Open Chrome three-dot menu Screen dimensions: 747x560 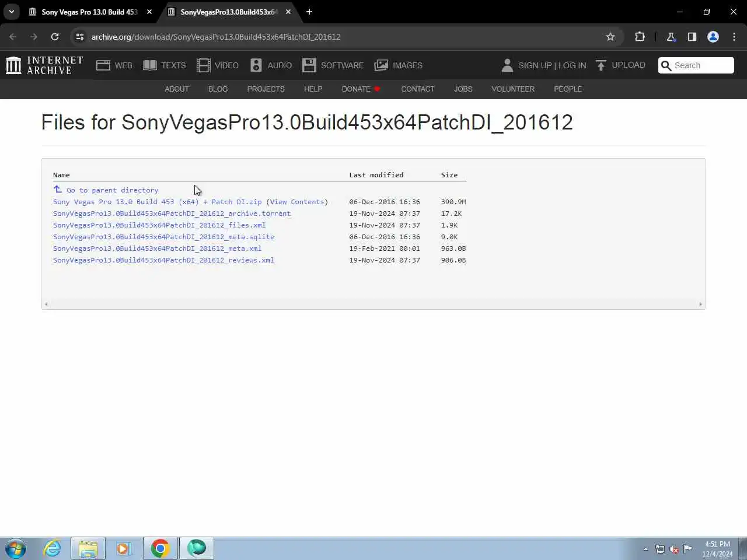(x=734, y=37)
